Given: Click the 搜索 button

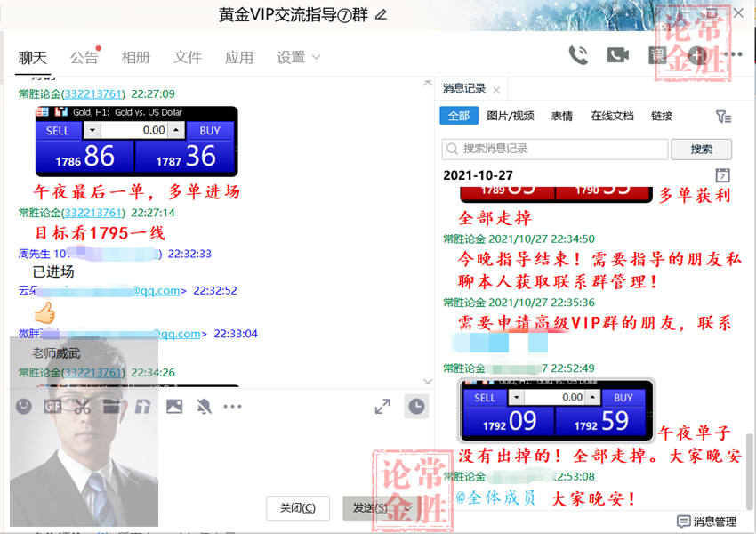Looking at the screenshot, I should [x=701, y=149].
